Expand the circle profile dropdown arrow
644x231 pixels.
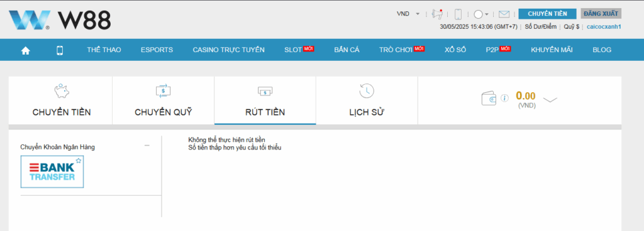point(487,14)
